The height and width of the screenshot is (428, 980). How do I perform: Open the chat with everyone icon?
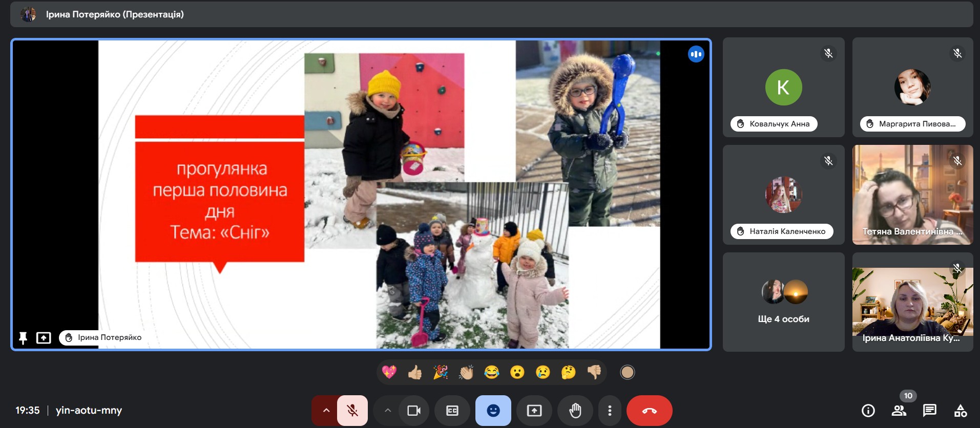(x=930, y=411)
